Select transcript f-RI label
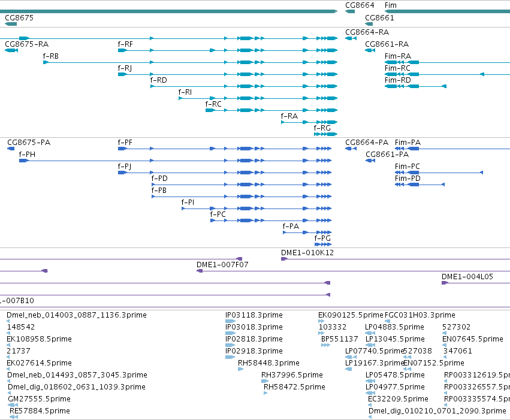 [x=185, y=92]
